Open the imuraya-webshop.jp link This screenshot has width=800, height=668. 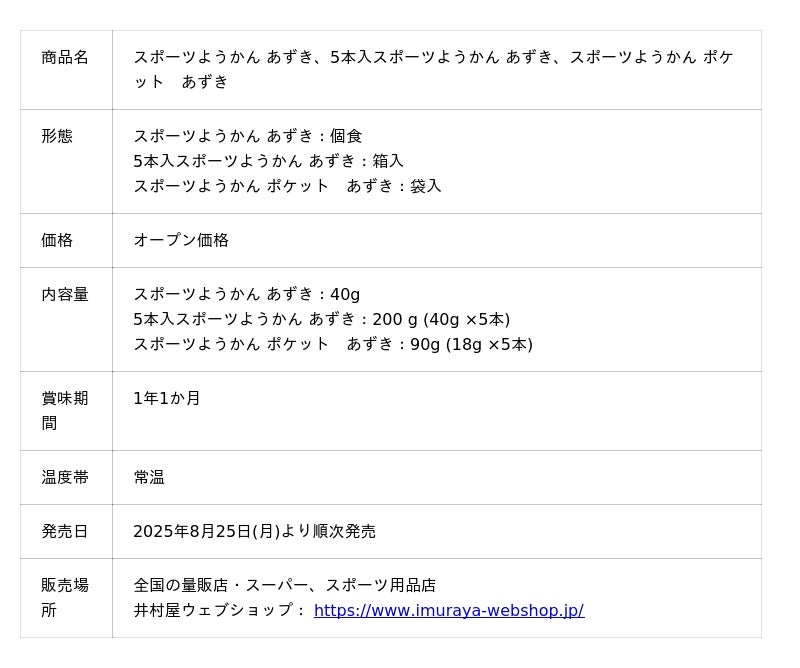click(x=448, y=610)
